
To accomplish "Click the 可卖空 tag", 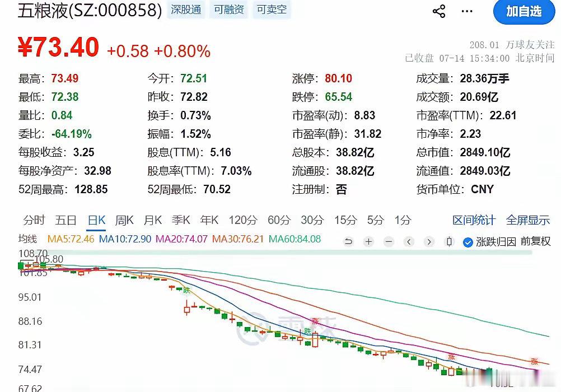I will click(272, 10).
